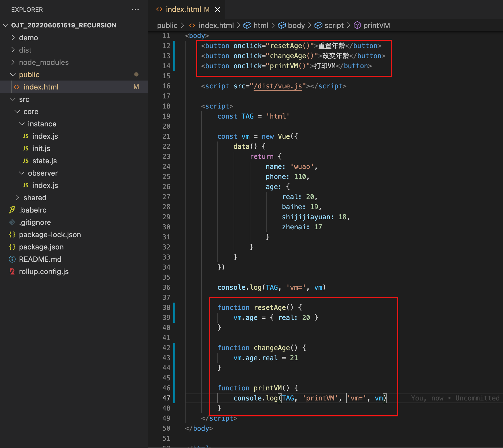This screenshot has width=503, height=448.
Task: Follow the /dist/vue.js link on line 16
Action: pos(278,86)
